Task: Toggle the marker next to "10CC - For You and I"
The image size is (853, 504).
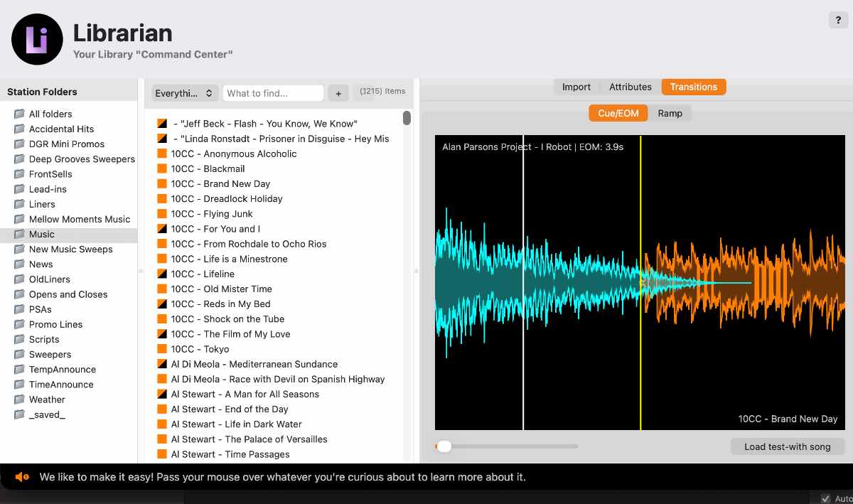Action: click(x=161, y=229)
